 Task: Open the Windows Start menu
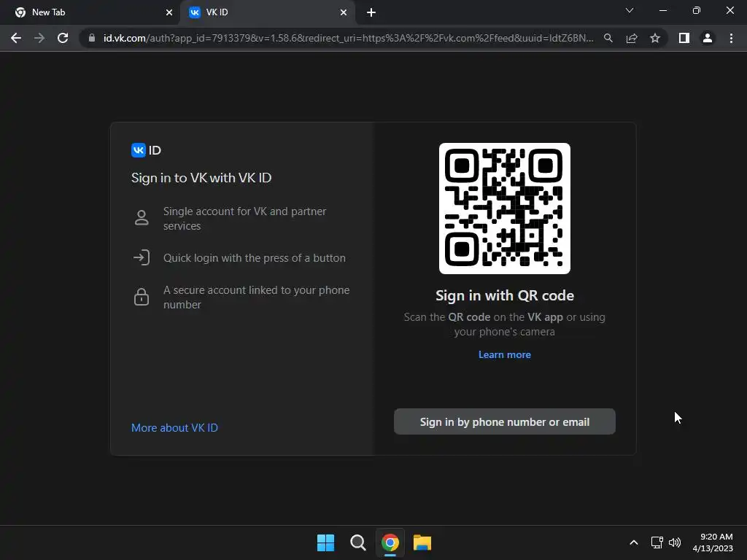(x=326, y=542)
